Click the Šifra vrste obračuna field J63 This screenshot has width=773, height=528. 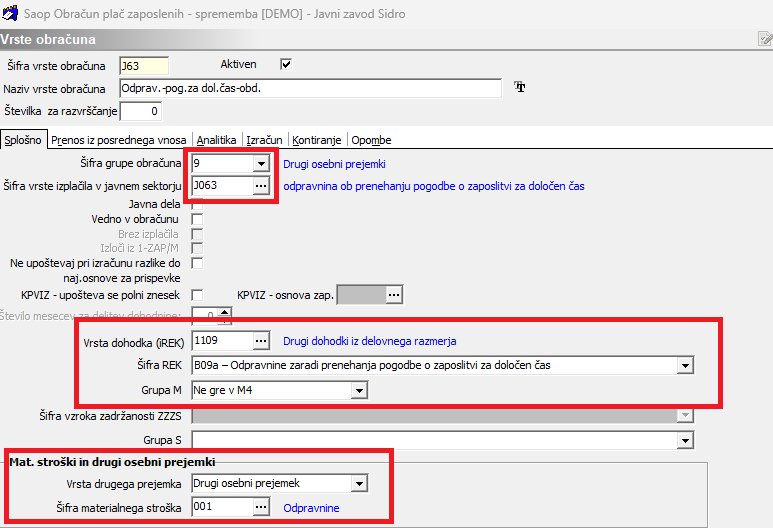pyautogui.click(x=144, y=66)
